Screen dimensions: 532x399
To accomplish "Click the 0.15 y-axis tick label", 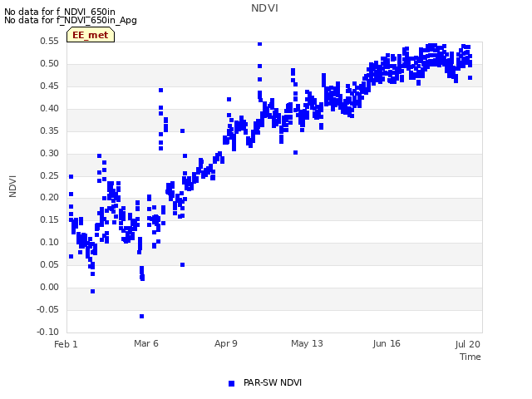I will (x=50, y=219).
